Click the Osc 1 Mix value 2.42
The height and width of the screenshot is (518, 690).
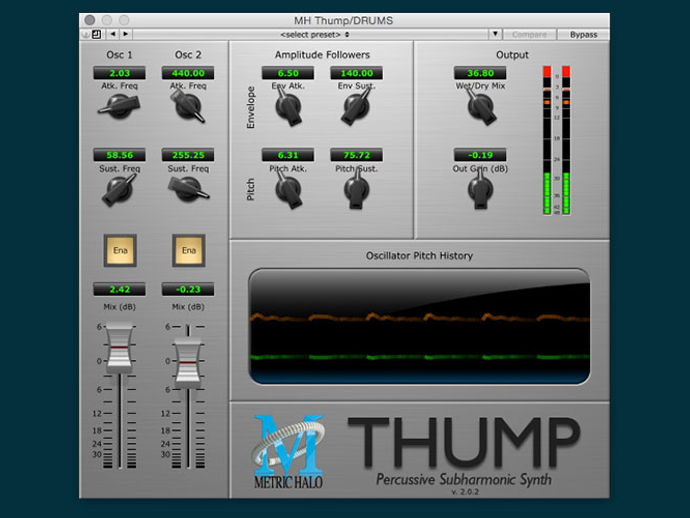coord(119,289)
